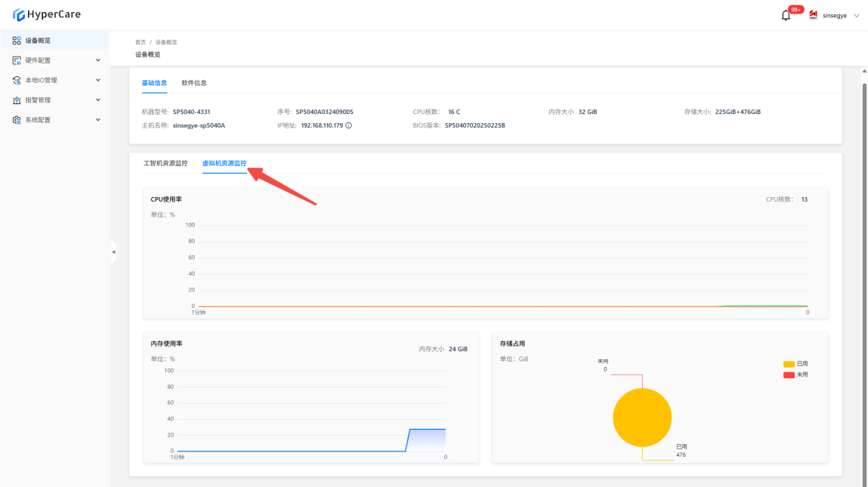The image size is (868, 487).
Task: Click the yellow storage pie chart
Action: (x=642, y=418)
